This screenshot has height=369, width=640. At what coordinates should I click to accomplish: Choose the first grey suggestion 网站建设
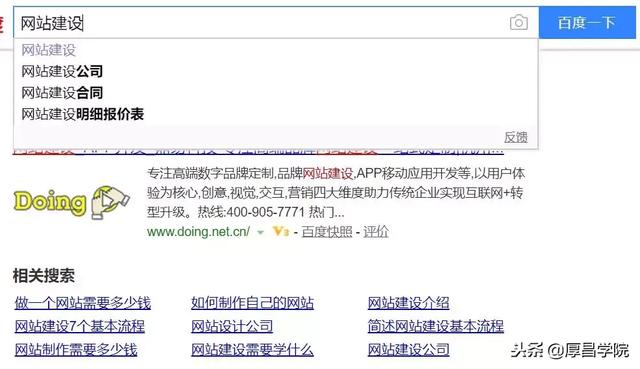click(49, 50)
